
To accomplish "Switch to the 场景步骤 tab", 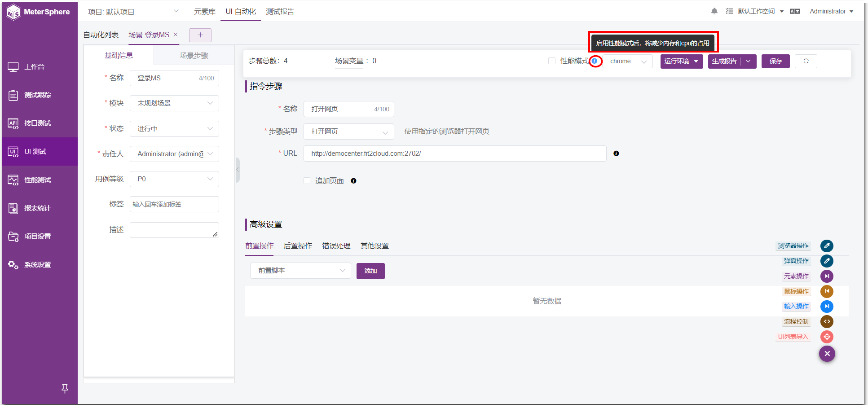I will (x=194, y=56).
